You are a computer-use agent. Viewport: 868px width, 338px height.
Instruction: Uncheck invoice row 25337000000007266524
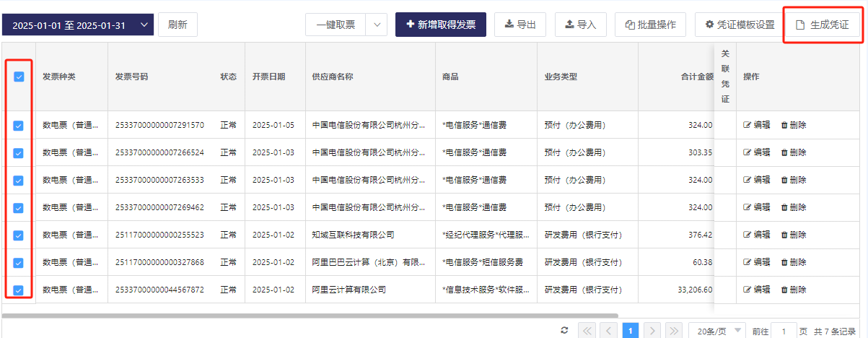click(x=19, y=153)
